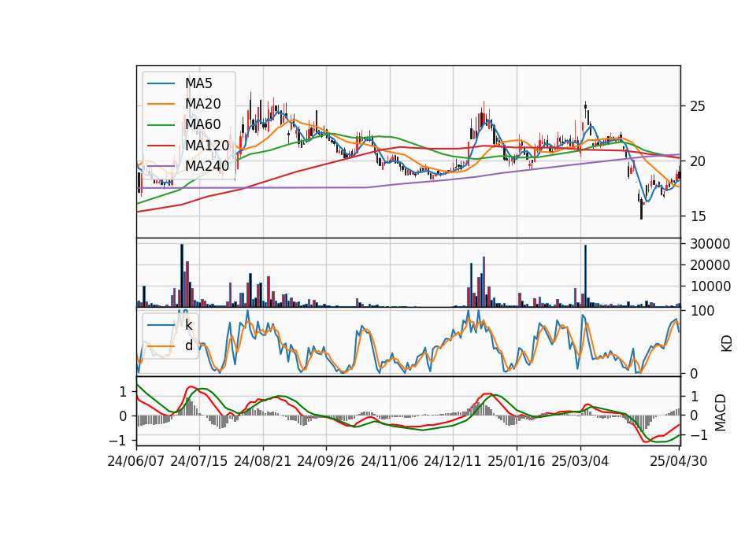
Task: Click the red MA120 legend line sample
Action: [x=161, y=146]
